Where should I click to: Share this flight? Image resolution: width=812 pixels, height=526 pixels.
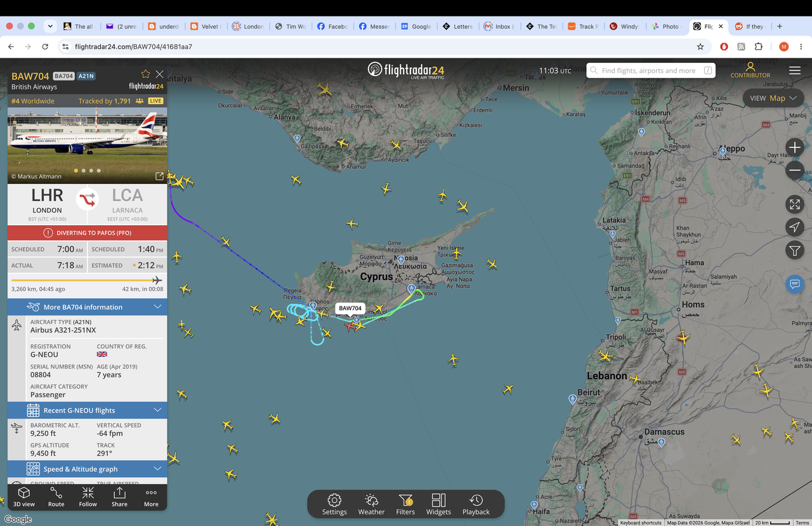coord(119,496)
